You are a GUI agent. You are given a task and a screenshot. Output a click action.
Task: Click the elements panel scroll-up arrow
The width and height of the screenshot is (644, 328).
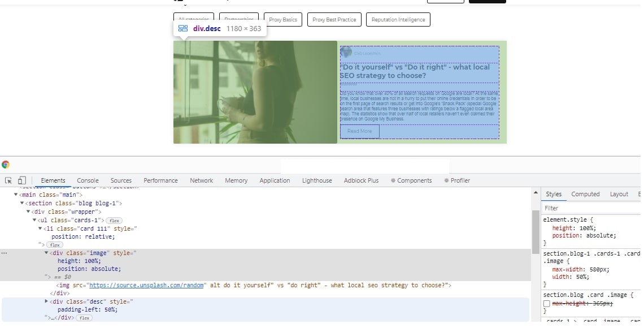click(x=536, y=192)
